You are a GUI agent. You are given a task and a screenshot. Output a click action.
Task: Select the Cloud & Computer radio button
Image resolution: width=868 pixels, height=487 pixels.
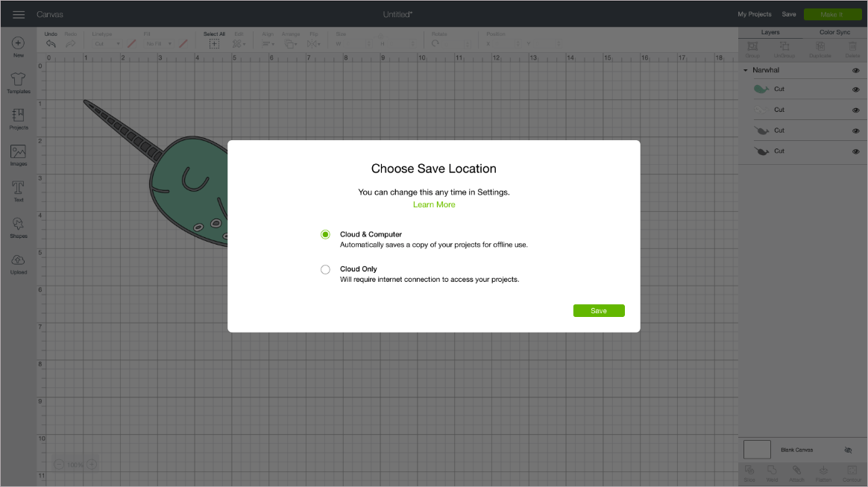pyautogui.click(x=325, y=234)
